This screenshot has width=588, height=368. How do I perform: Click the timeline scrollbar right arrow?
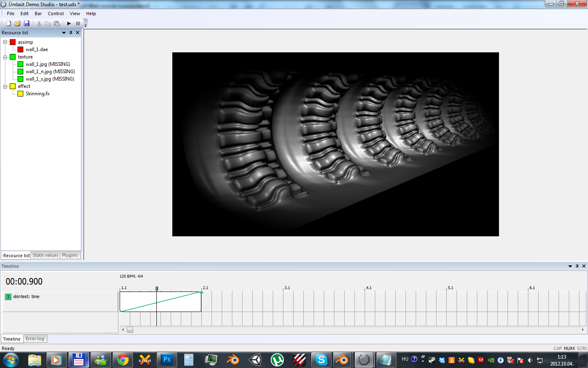coord(583,330)
